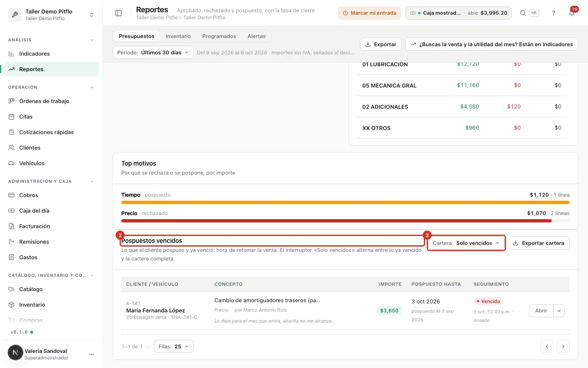588x368 pixels.
Task: Go to the next page arrow
Action: 563,346
